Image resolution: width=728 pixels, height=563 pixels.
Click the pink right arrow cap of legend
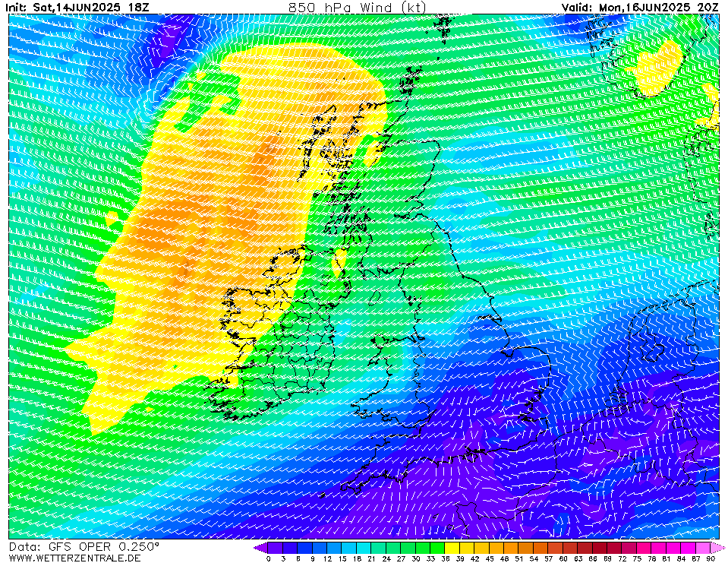coord(717,548)
